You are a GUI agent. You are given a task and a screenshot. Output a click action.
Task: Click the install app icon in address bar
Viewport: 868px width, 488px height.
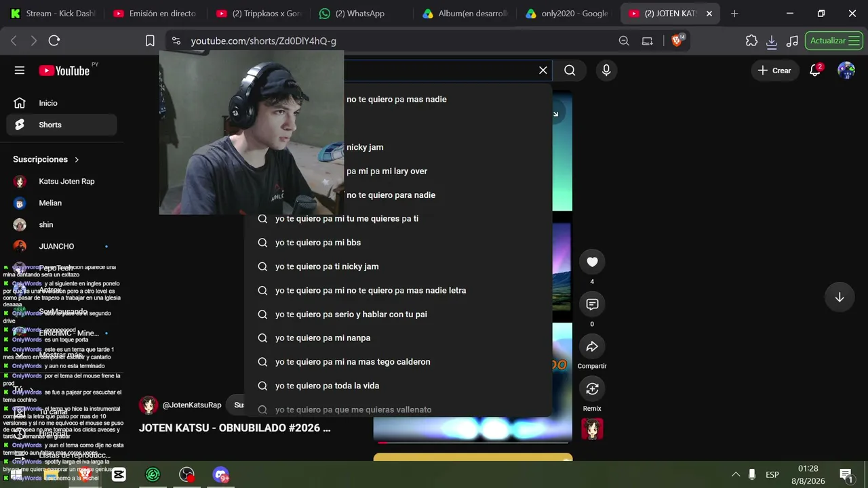(648, 41)
